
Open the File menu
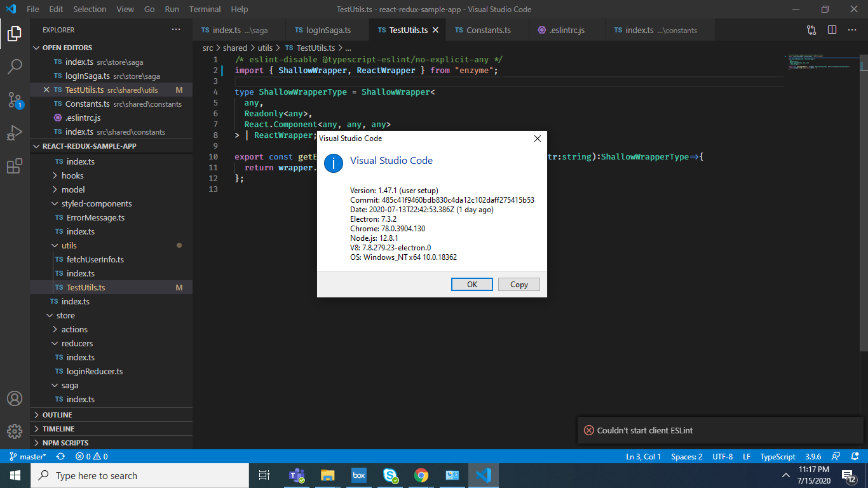[33, 9]
